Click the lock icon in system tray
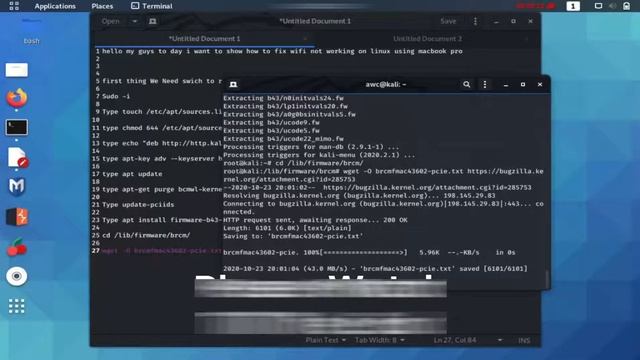Image resolution: width=640 pixels, height=360 pixels. coord(627,6)
